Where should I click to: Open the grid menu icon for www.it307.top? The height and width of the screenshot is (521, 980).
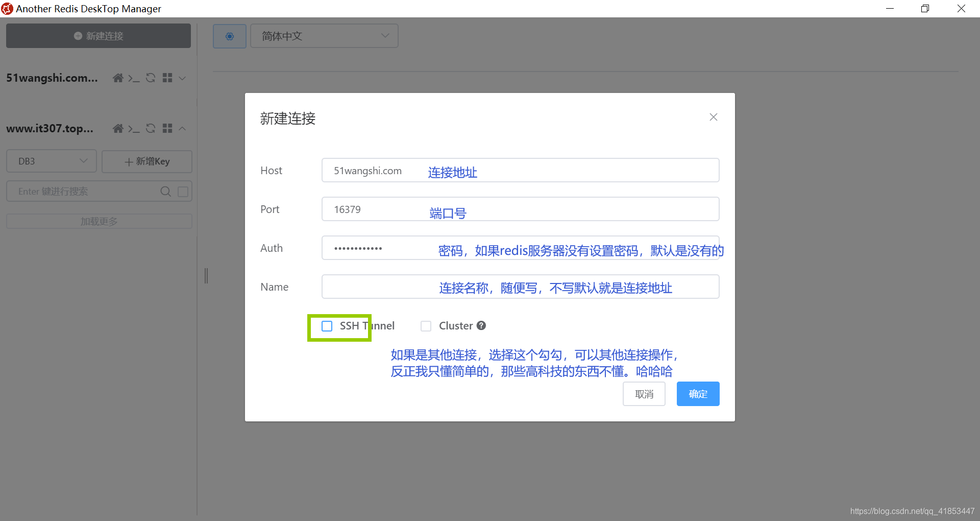coord(167,129)
